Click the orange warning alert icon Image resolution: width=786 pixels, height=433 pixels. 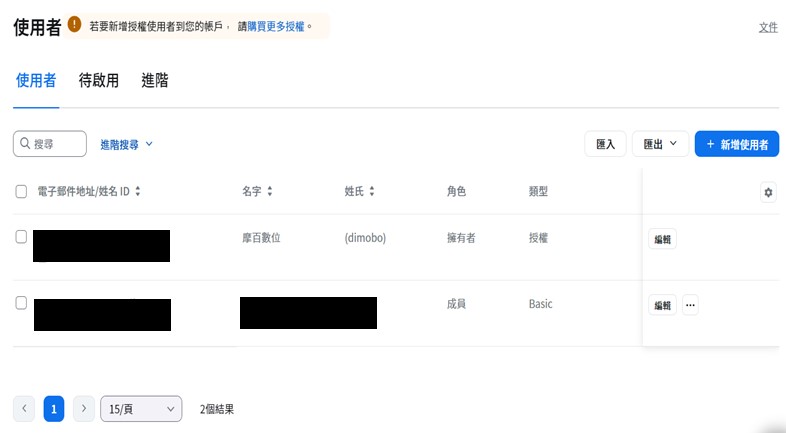coord(74,26)
